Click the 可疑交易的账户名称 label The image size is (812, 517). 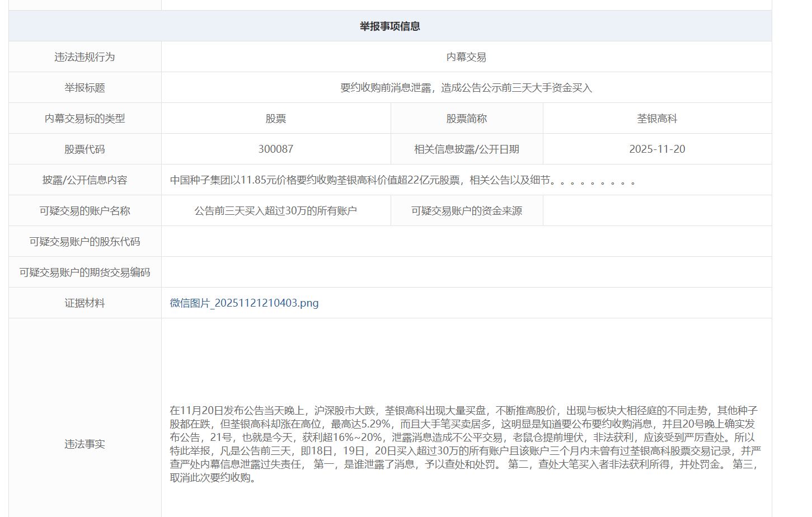pos(85,211)
